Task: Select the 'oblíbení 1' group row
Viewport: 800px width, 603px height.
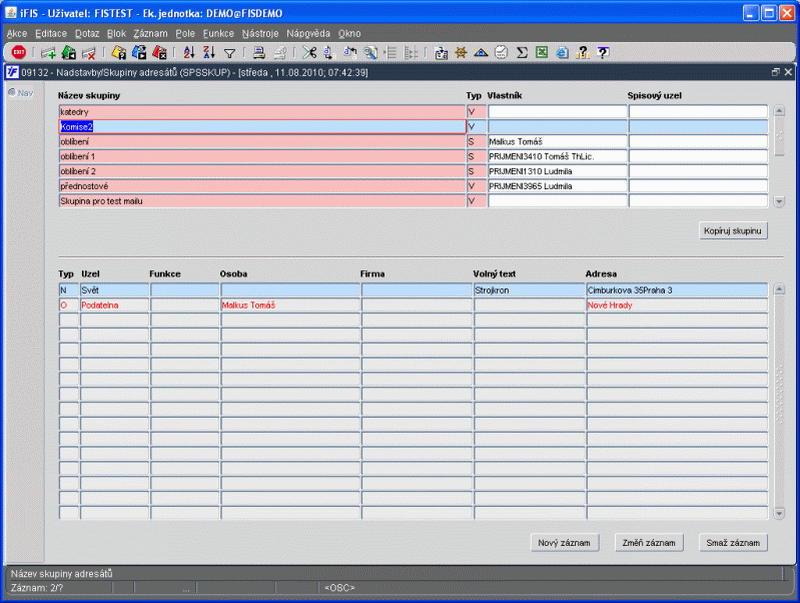Action: click(x=262, y=157)
